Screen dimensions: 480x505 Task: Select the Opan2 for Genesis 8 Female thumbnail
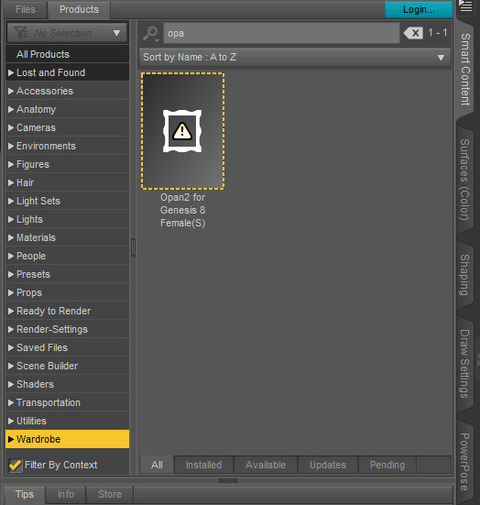tap(183, 131)
